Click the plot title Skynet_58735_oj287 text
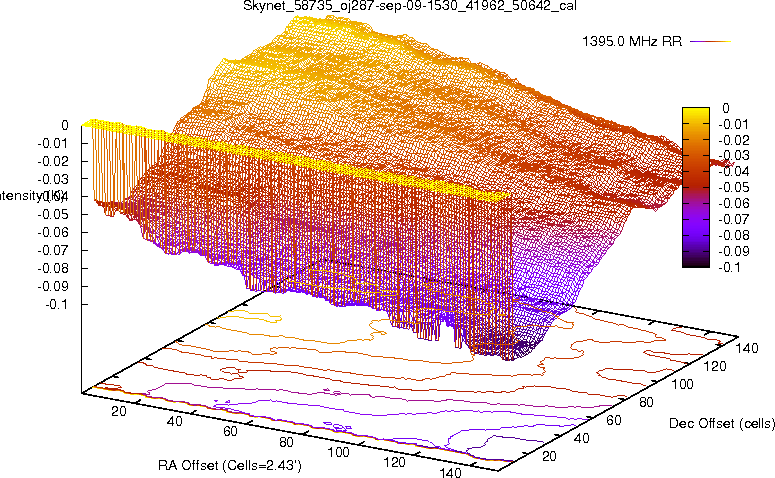Image resolution: width=775 pixels, height=478 pixels. [x=410, y=6]
